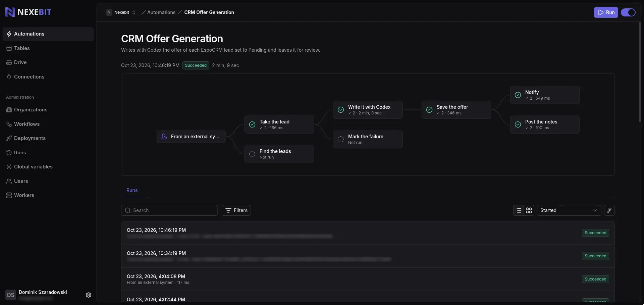Viewport: 644px width, 305px height.
Task: Open Tables in sidebar
Action: [48, 48]
